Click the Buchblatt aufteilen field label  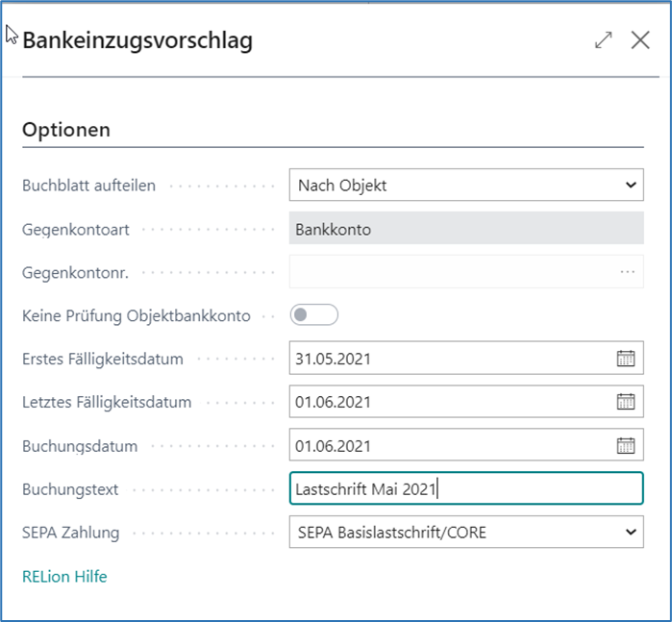(x=88, y=186)
